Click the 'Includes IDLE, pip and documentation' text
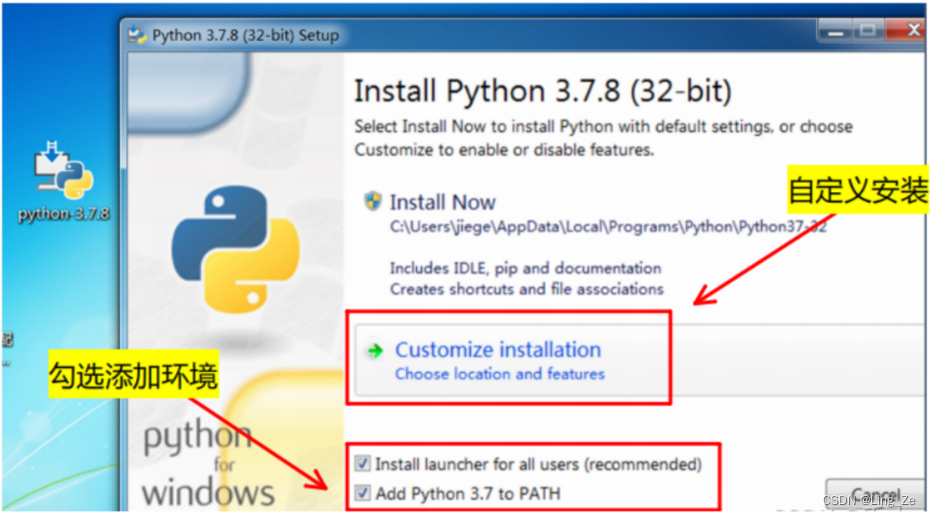 click(525, 268)
